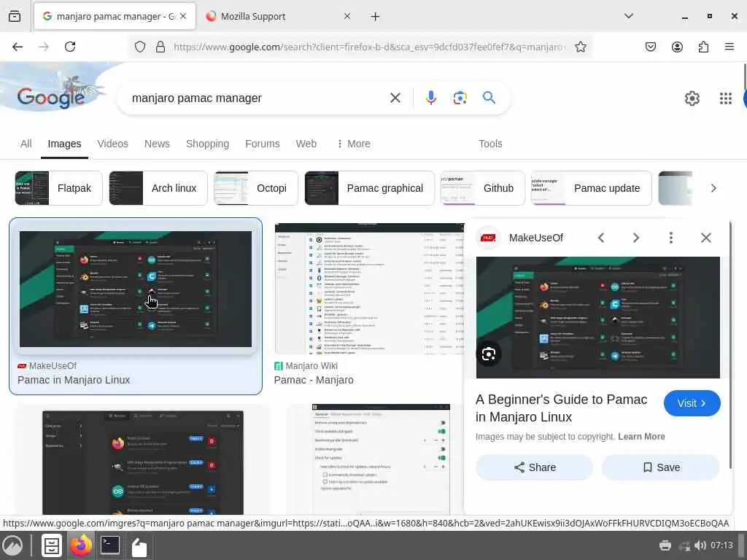Open Shopping results tab

207,144
